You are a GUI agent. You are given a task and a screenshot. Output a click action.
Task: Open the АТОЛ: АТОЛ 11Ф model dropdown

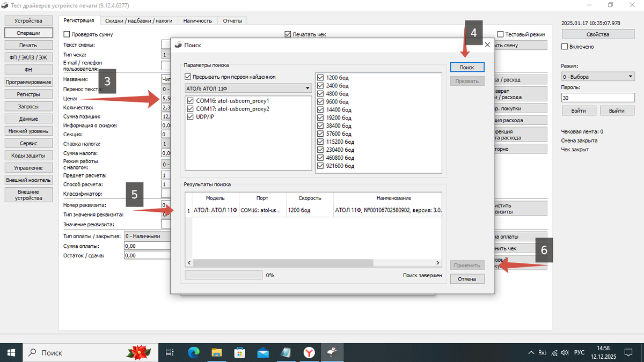click(x=248, y=88)
